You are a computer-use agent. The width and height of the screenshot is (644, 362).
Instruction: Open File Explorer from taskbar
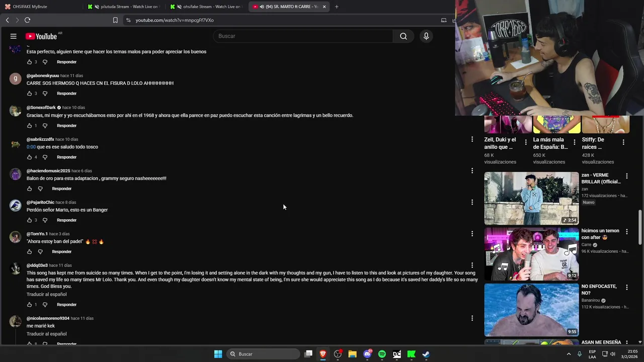(x=353, y=354)
